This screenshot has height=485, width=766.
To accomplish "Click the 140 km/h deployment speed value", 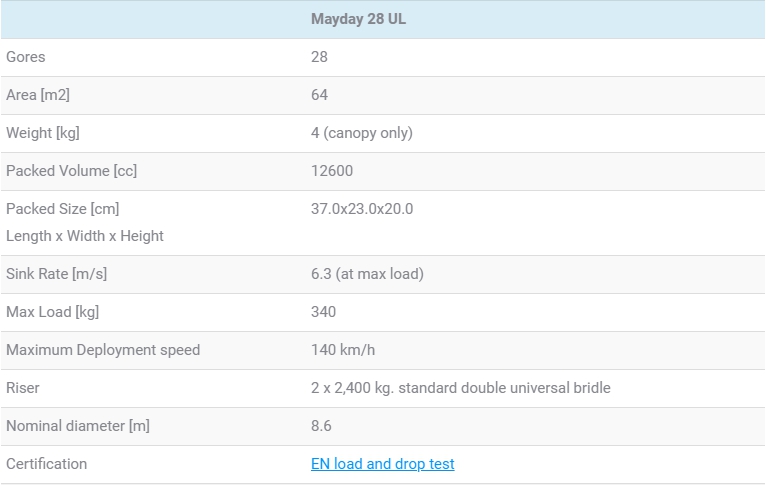I will (x=343, y=350).
